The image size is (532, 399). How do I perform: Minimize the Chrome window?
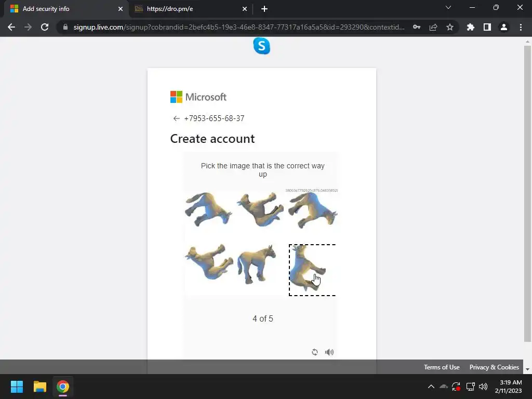pos(472,7)
